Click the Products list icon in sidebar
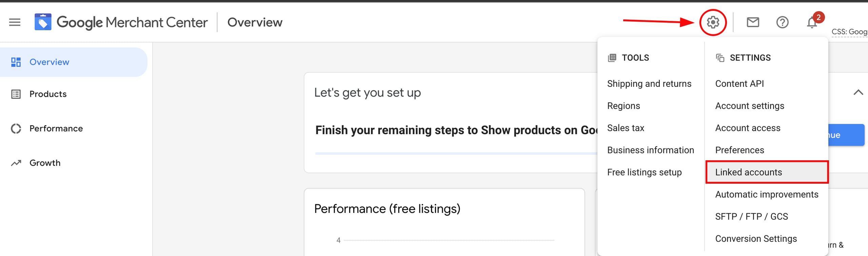This screenshot has width=868, height=256. pos(16,94)
